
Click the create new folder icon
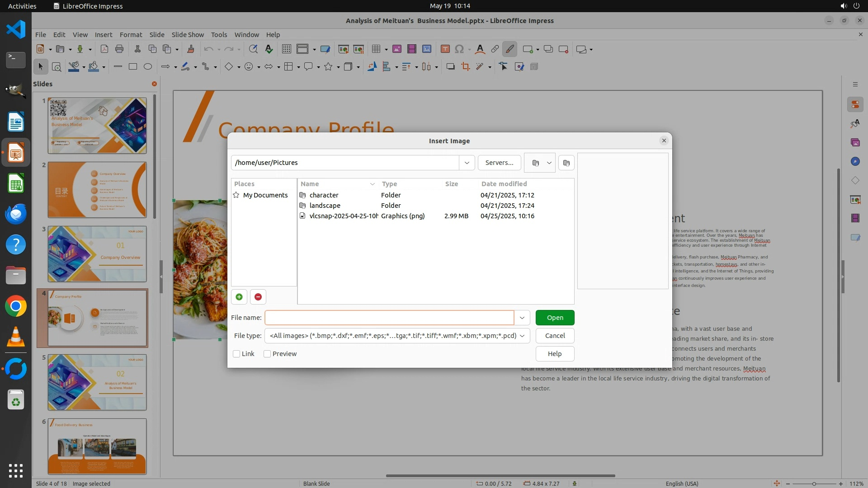coord(566,163)
